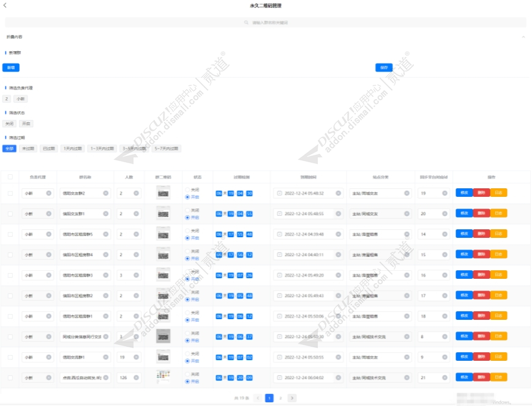This screenshot has height=406, width=532.
Task: Click the blue 新增 button
Action: pyautogui.click(x=10, y=67)
